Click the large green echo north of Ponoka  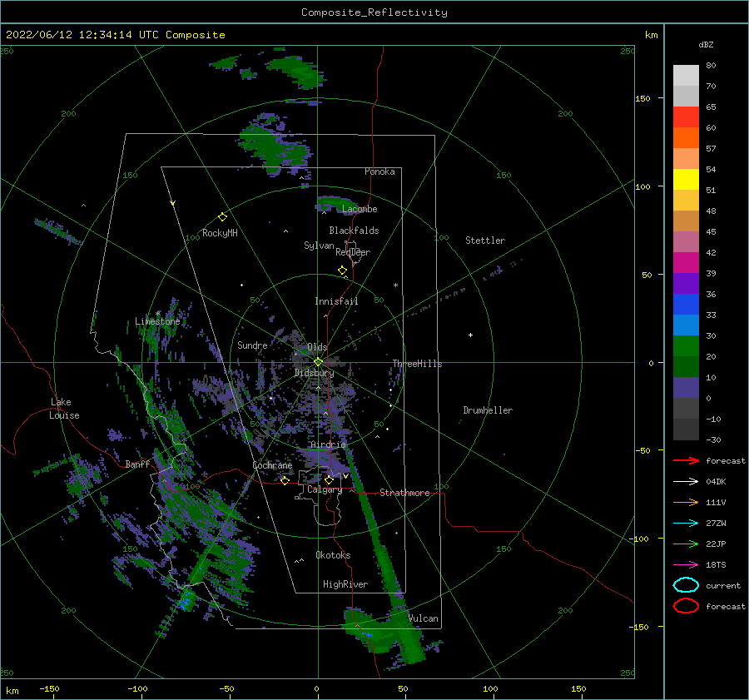275,146
